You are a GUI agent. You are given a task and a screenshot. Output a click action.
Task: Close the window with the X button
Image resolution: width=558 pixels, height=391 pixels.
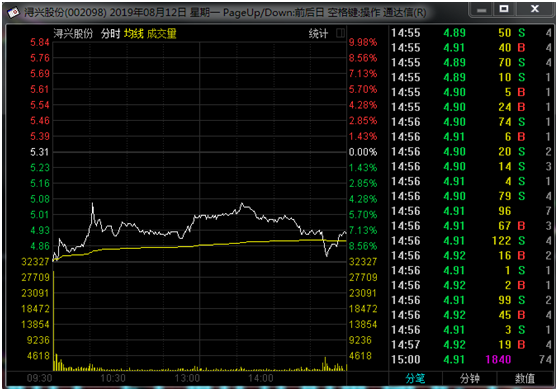pyautogui.click(x=535, y=9)
